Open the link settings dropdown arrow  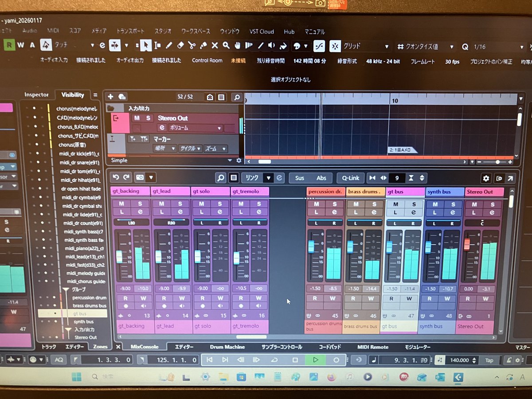(269, 178)
